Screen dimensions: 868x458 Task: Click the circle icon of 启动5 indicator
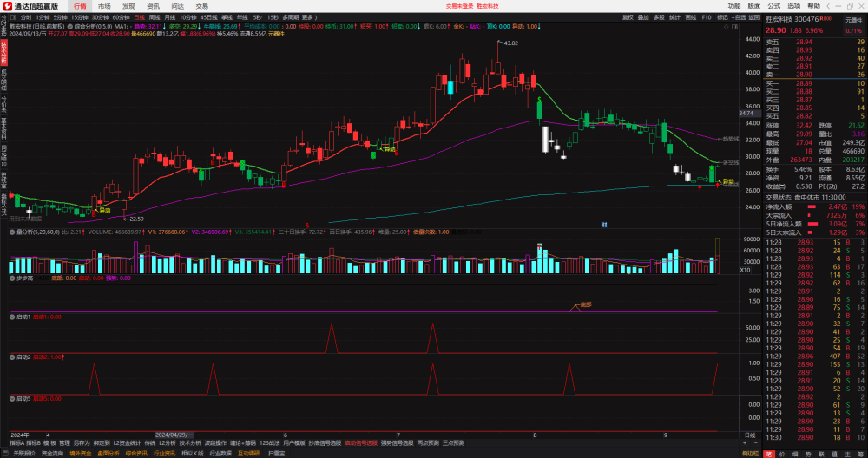coord(13,398)
